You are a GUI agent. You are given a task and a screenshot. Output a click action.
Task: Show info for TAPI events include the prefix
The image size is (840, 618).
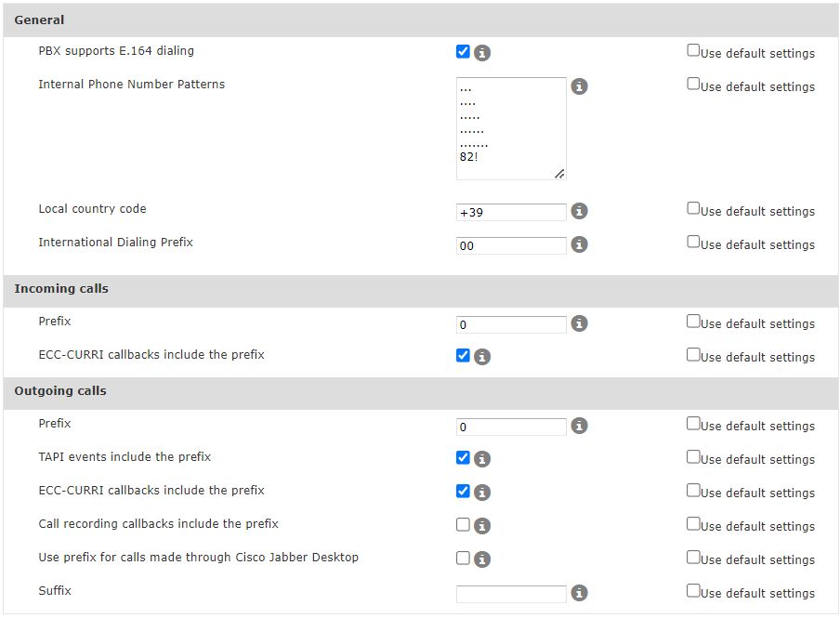click(482, 459)
